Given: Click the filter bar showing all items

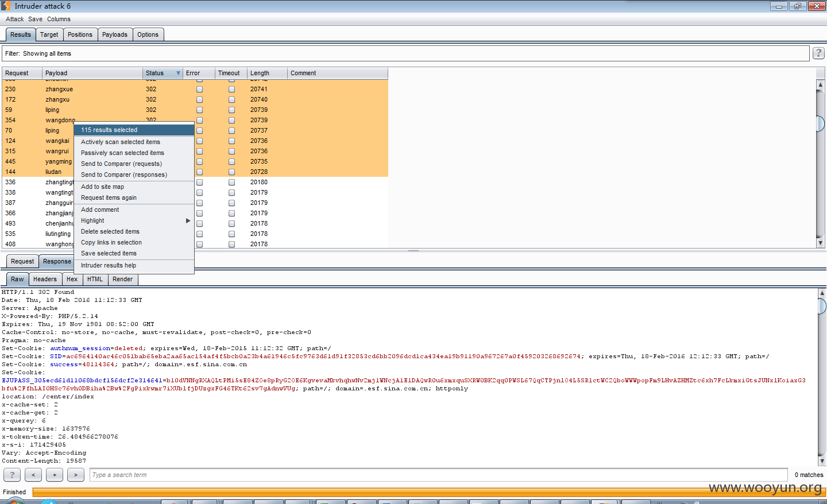Looking at the screenshot, I should pyautogui.click(x=406, y=53).
